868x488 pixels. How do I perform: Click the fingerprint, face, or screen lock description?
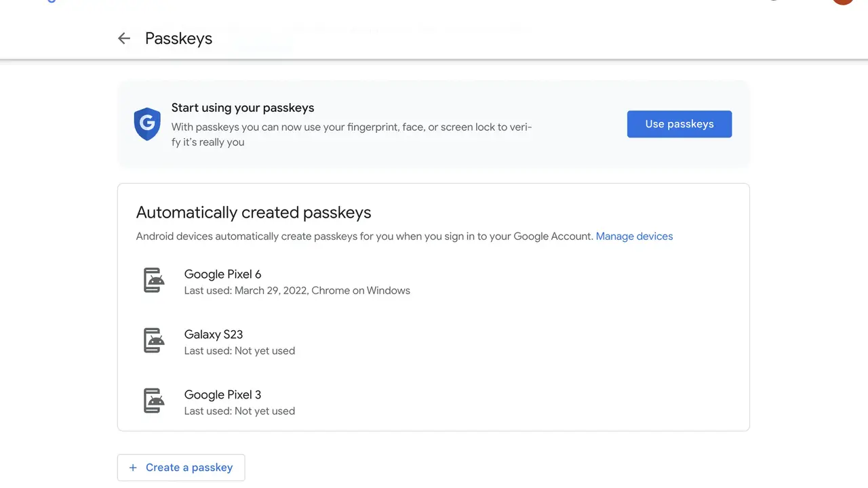(351, 134)
